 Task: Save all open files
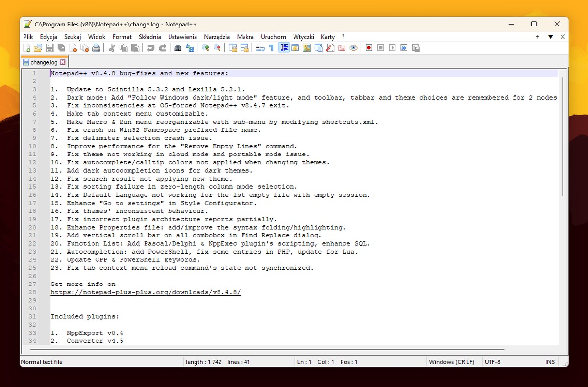coord(62,48)
